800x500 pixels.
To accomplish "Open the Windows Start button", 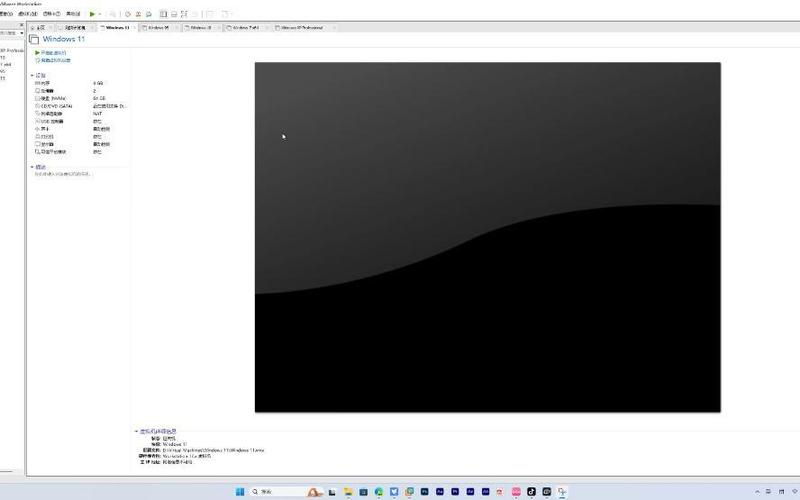I will point(240,492).
